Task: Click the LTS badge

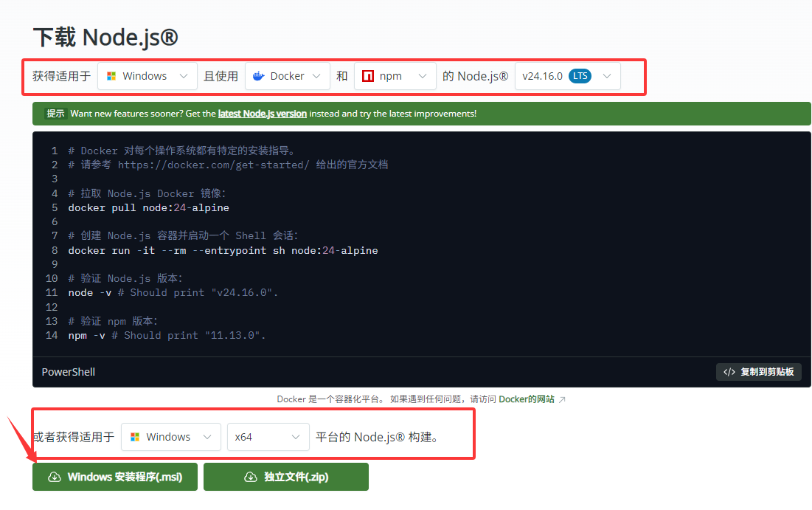Action: coord(580,76)
